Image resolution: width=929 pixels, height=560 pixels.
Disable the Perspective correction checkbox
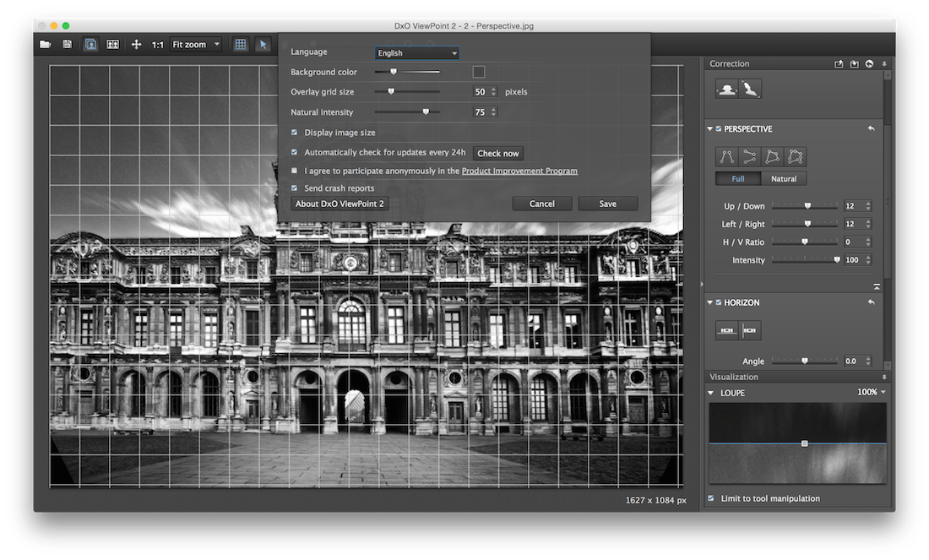719,128
